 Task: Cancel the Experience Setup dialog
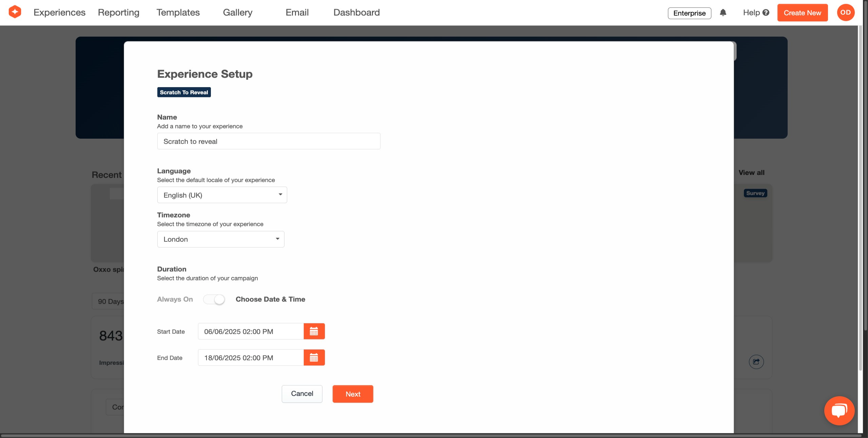302,394
